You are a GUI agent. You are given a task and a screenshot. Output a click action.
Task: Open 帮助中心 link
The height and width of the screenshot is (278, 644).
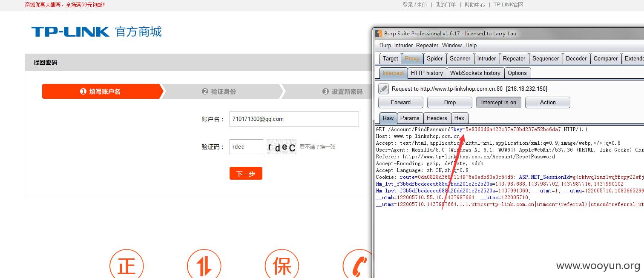point(474,5)
